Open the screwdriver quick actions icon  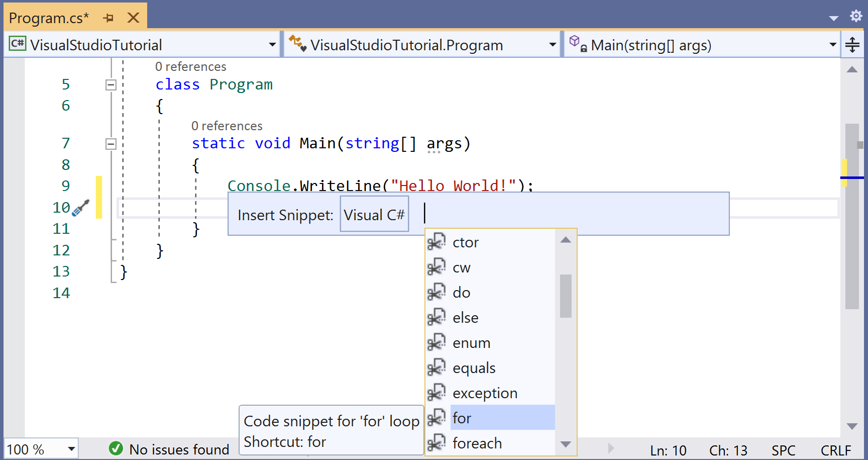point(80,208)
